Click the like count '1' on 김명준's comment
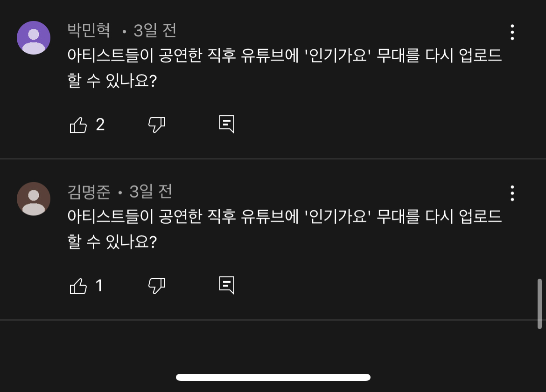Viewport: 546px width, 392px height. point(99,285)
